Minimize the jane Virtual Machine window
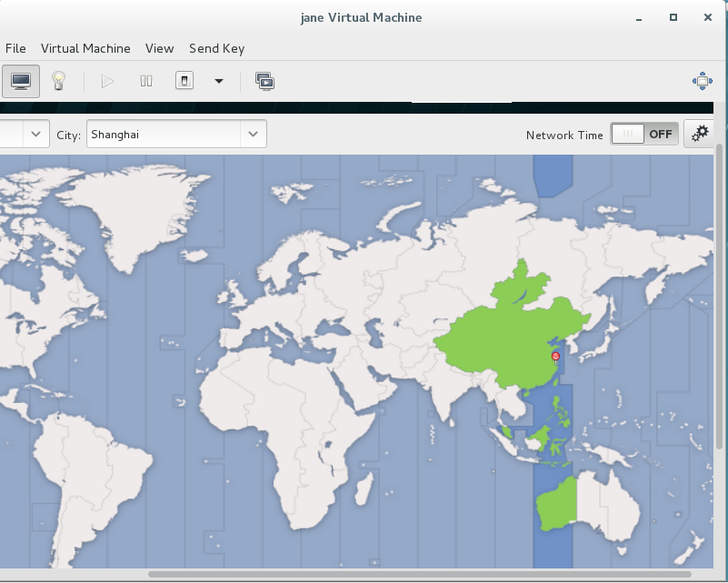The width and height of the screenshot is (728, 583). click(639, 17)
